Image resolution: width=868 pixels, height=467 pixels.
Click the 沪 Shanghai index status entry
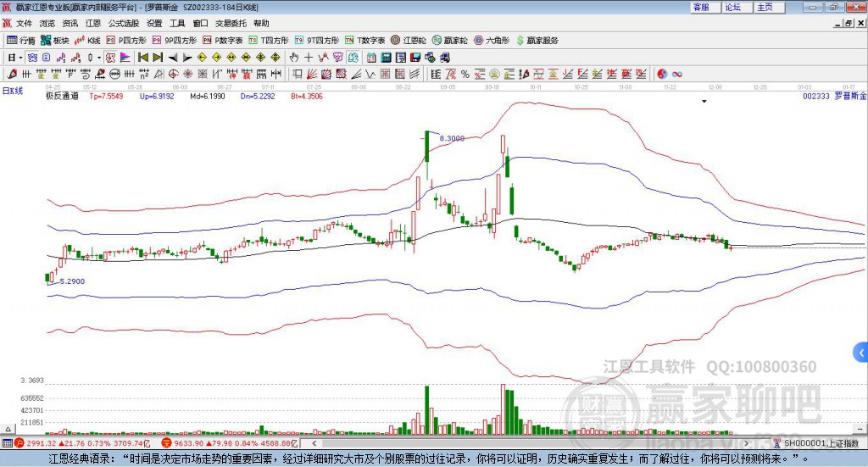[82, 444]
